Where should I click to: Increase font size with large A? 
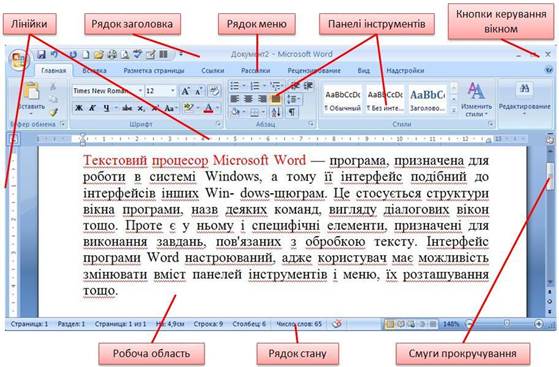(185, 91)
